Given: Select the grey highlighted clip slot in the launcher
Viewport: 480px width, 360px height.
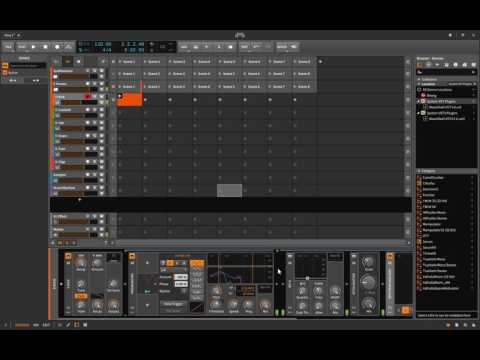Looking at the screenshot, I should [229, 190].
